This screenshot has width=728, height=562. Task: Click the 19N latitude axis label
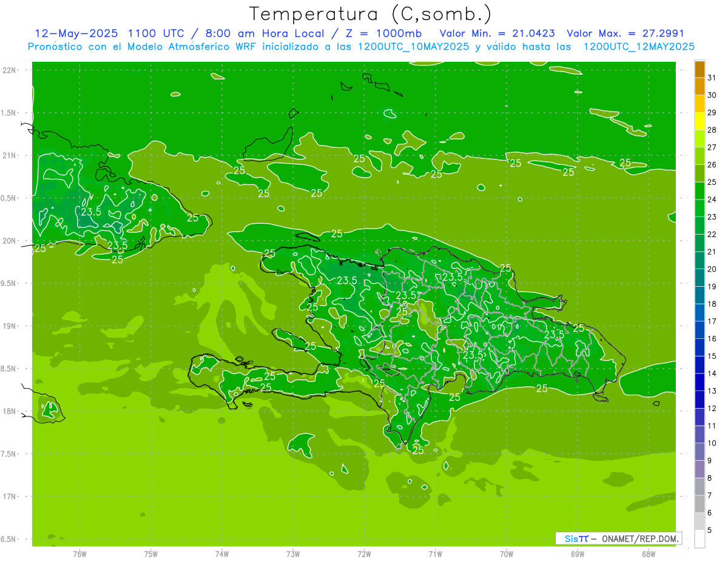(10, 326)
